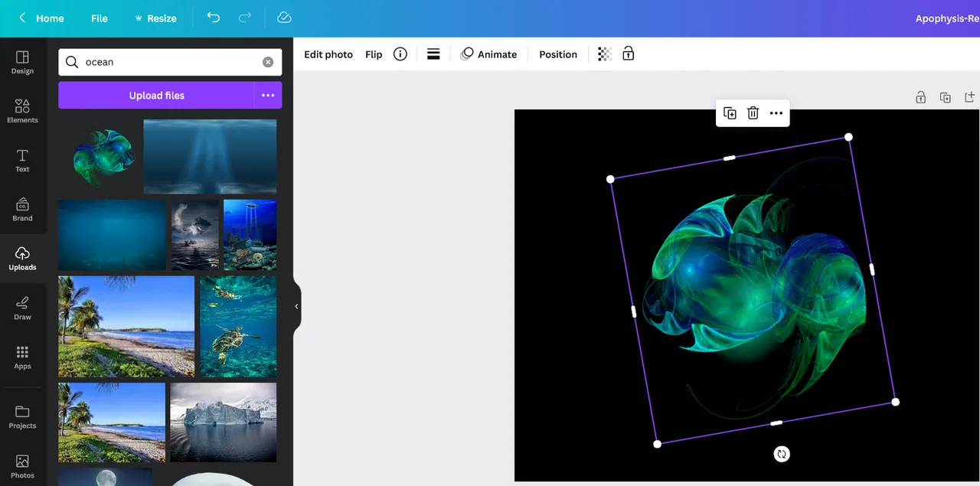Viewport: 980px width, 486px height.
Task: Delete the selected image
Action: [753, 113]
